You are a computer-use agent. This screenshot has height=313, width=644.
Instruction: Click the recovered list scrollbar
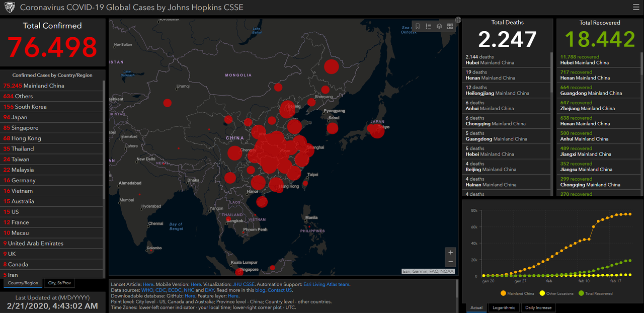click(x=641, y=63)
